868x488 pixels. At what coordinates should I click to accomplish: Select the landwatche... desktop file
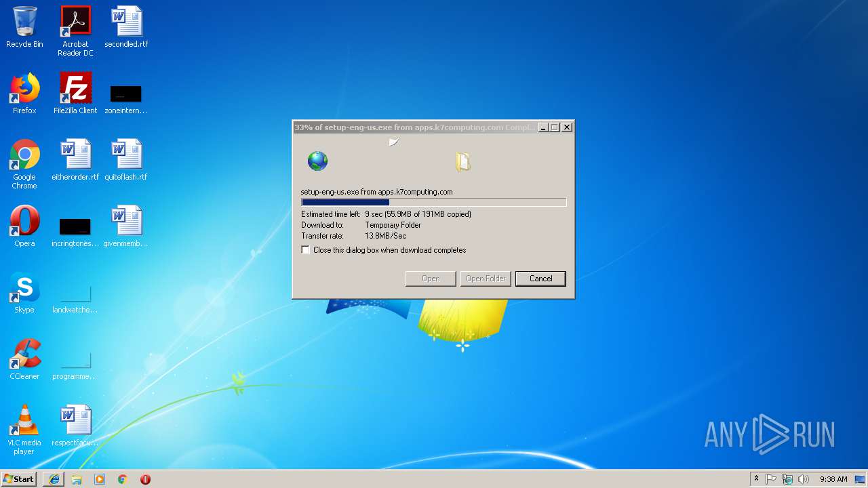click(75, 298)
